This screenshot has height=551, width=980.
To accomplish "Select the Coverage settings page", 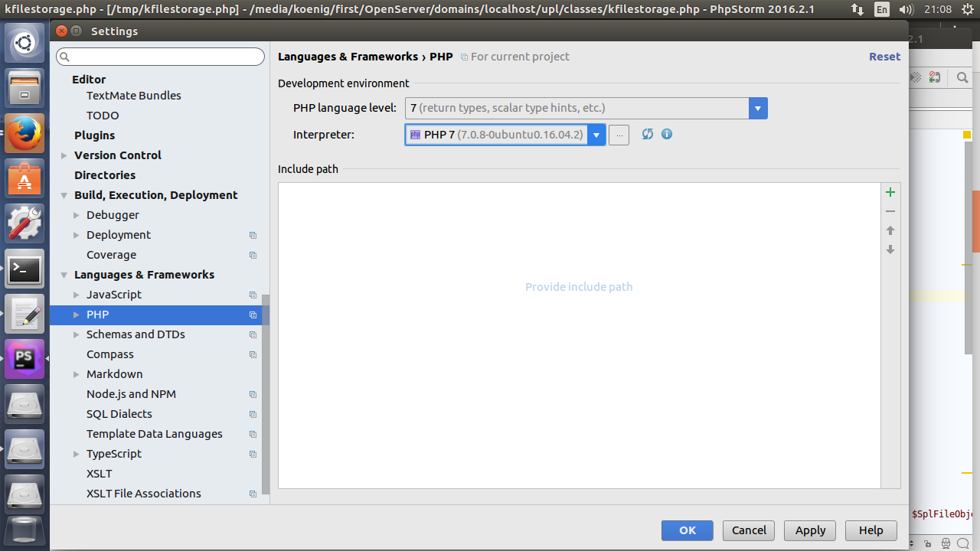I will coord(111,255).
